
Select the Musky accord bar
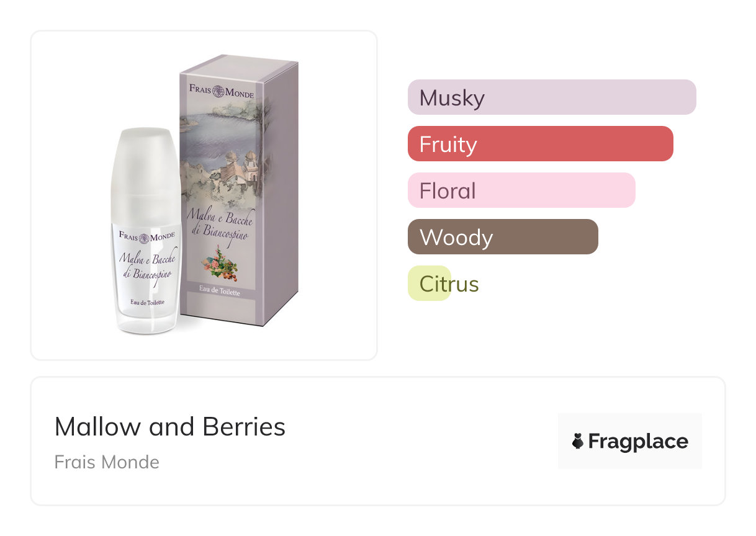pyautogui.click(x=552, y=97)
